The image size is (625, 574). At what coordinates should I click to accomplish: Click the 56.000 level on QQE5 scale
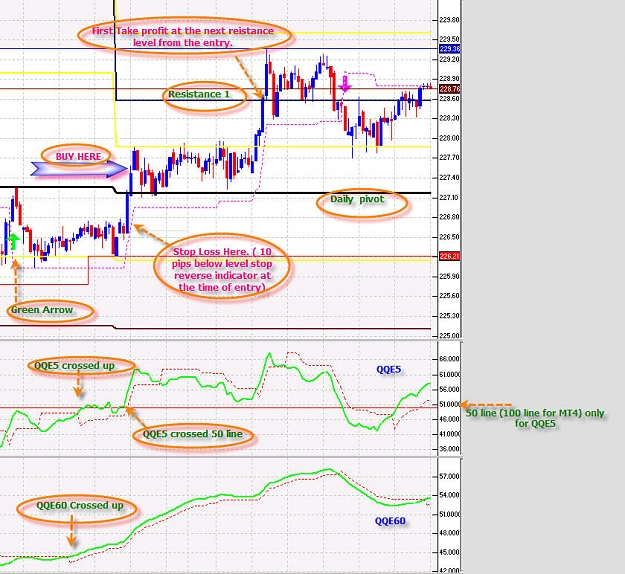click(x=450, y=389)
